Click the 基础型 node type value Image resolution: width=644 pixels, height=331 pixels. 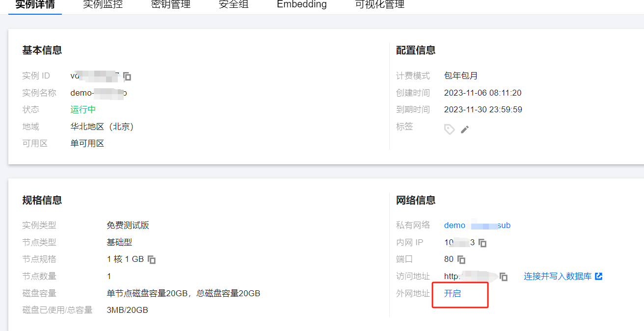click(119, 242)
